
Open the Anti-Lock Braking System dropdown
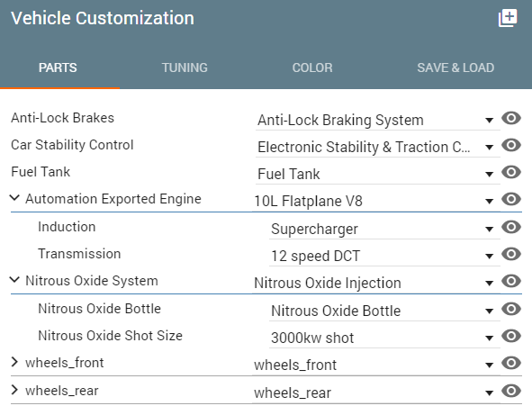[378, 120]
